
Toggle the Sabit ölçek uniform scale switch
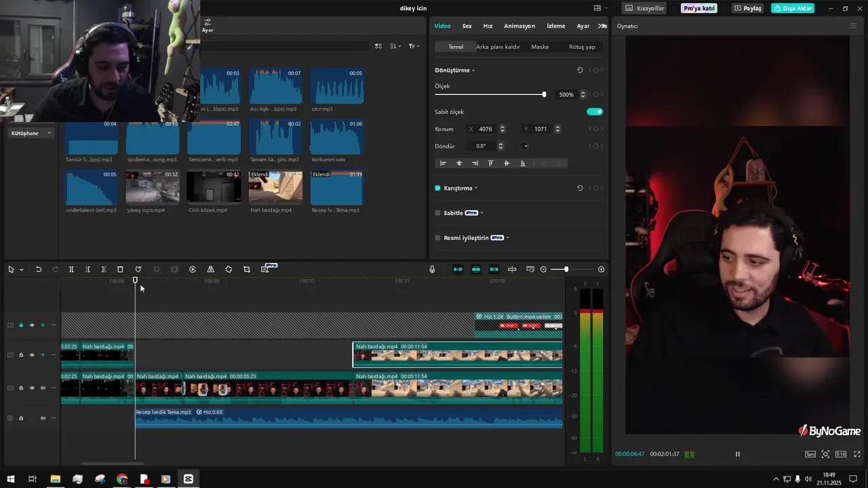point(595,111)
